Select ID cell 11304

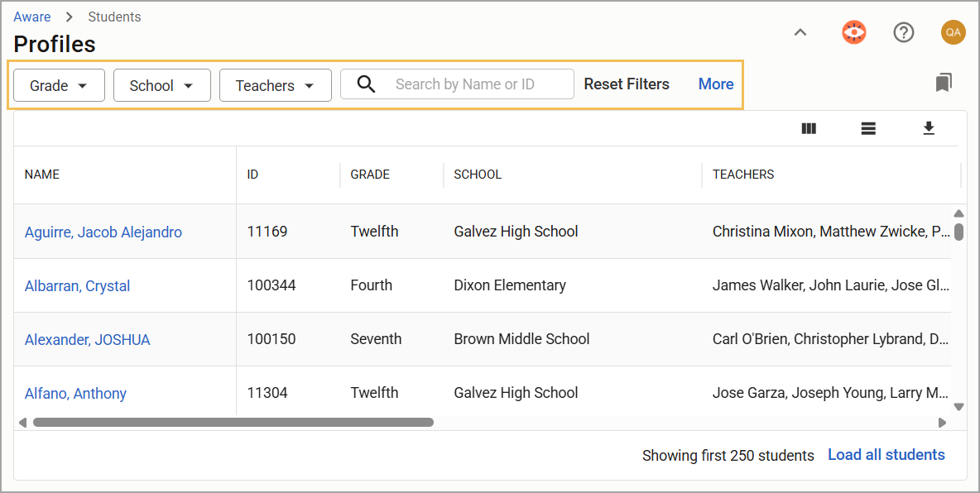(267, 393)
